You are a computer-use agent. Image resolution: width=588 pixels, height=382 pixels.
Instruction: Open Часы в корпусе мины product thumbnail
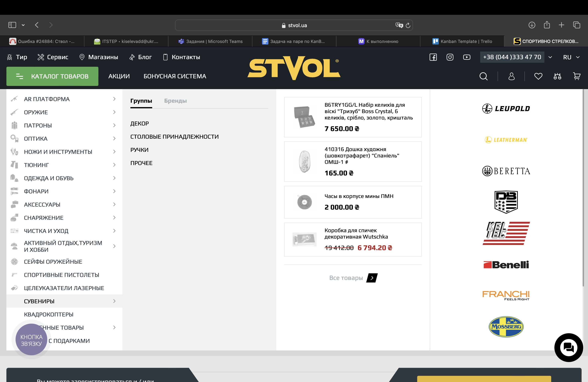pos(304,202)
